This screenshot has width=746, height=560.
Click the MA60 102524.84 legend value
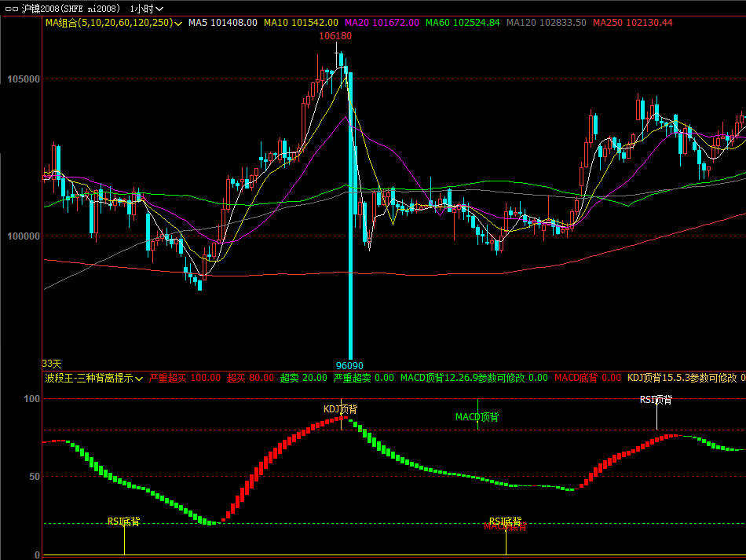463,23
